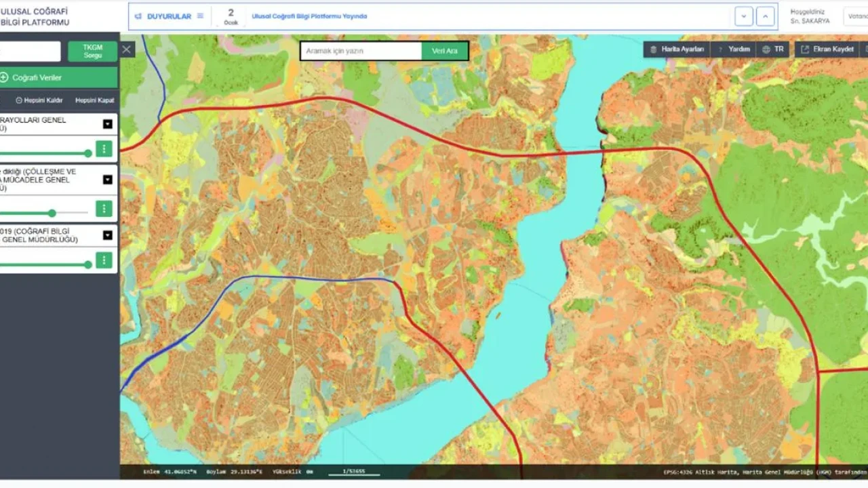Image resolution: width=868 pixels, height=488 pixels.
Task: Add data via Coğrafi Veriler button
Action: pyautogui.click(x=58, y=77)
